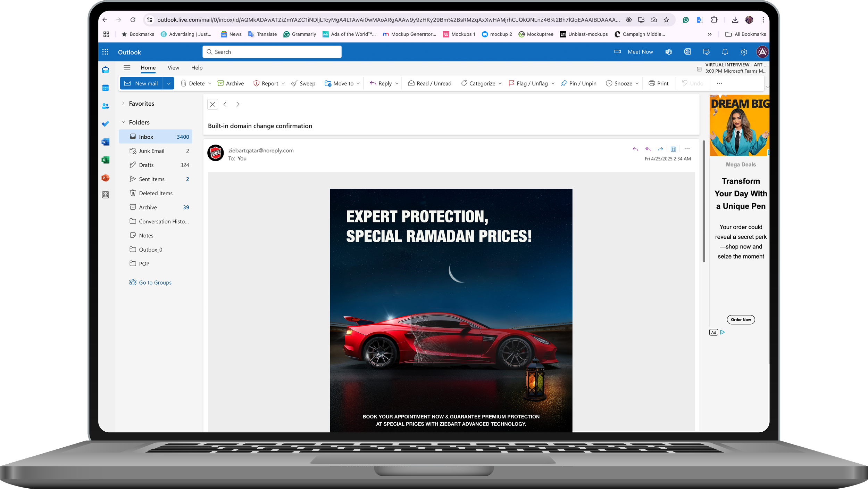The height and width of the screenshot is (489, 868).
Task: Click the Outlook search field
Action: click(272, 52)
